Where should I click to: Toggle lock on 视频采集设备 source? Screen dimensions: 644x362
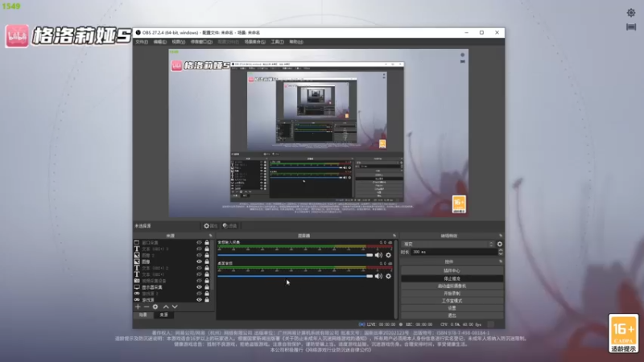coord(207,281)
